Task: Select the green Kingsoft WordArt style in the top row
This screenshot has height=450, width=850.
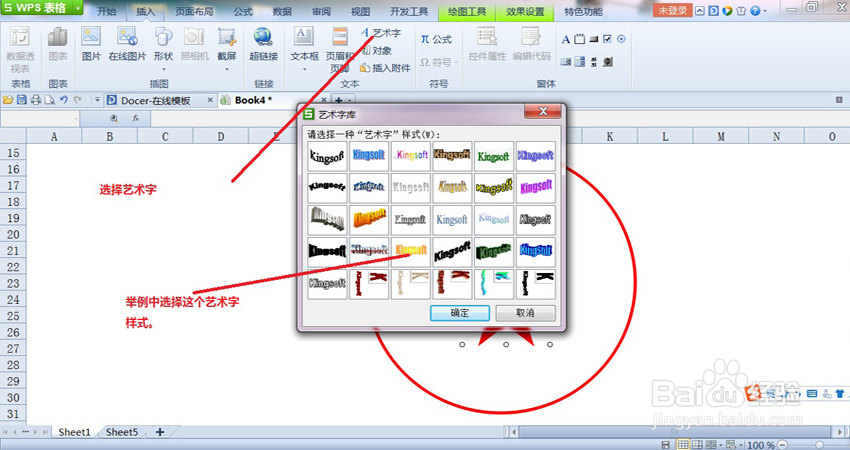Action: (494, 156)
